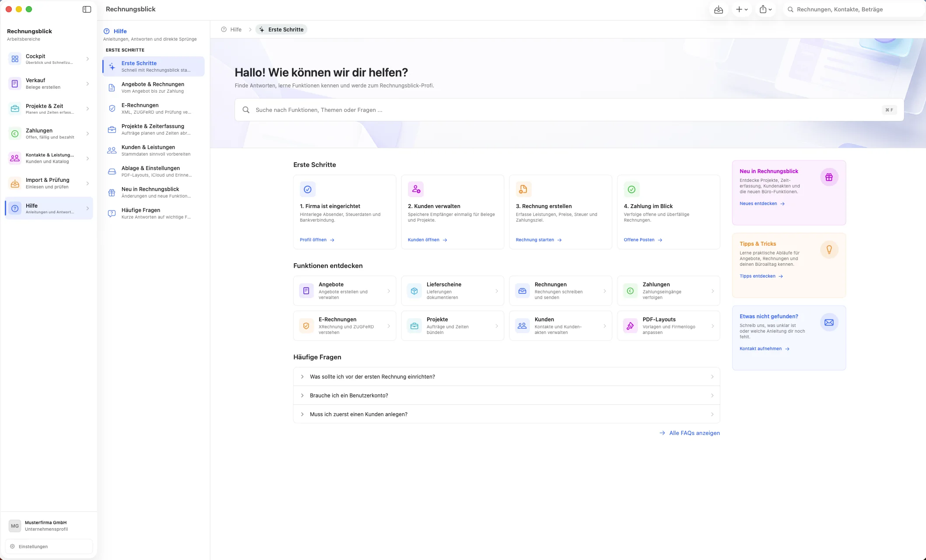
Task: Click the Projekte briefcase icon in functions
Action: click(x=414, y=326)
